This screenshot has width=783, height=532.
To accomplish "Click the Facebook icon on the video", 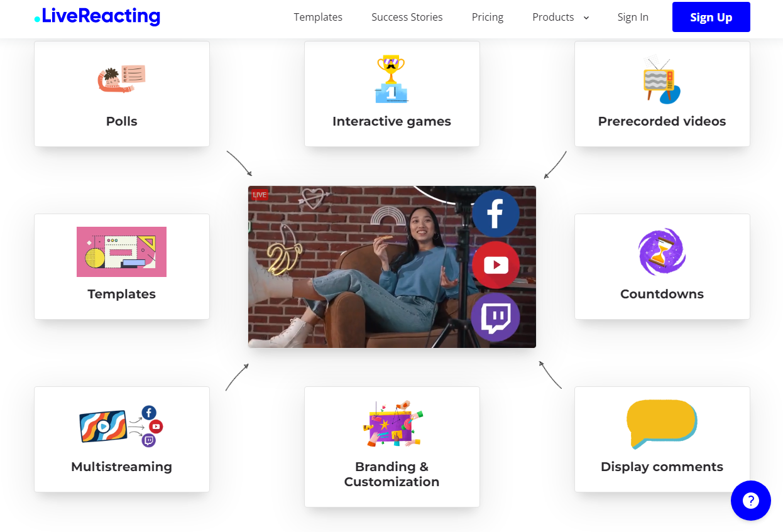I will point(495,214).
